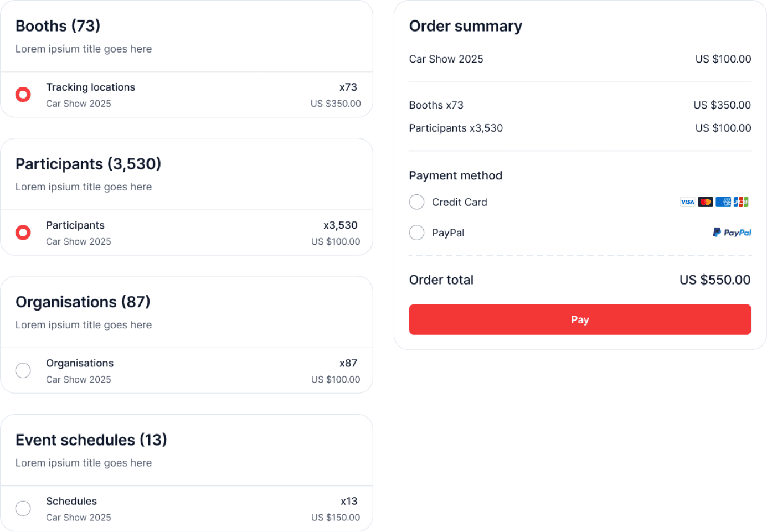Screen dimensions: 767x532
Task: Expand the Event schedules (13) section
Action: tap(91, 440)
